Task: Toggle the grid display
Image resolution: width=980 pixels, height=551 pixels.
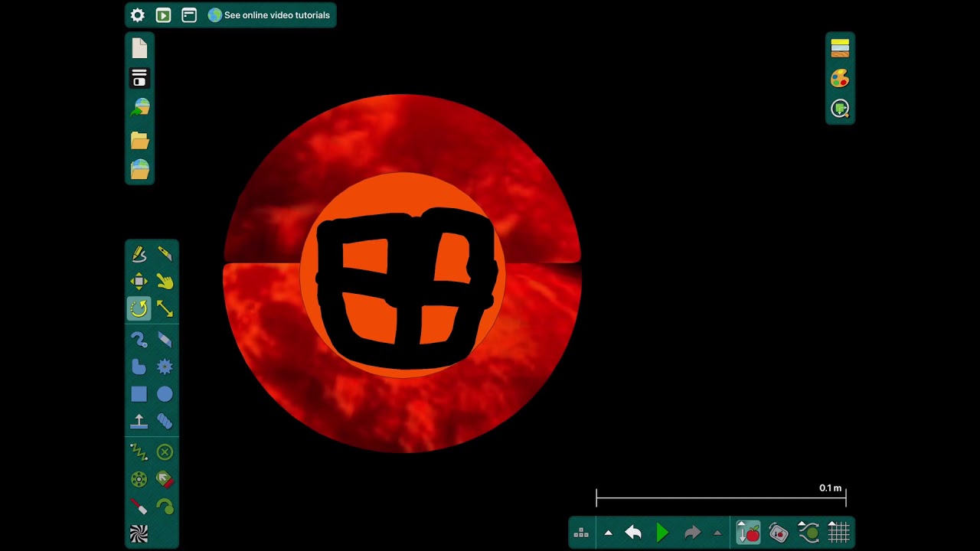Action: click(x=838, y=533)
